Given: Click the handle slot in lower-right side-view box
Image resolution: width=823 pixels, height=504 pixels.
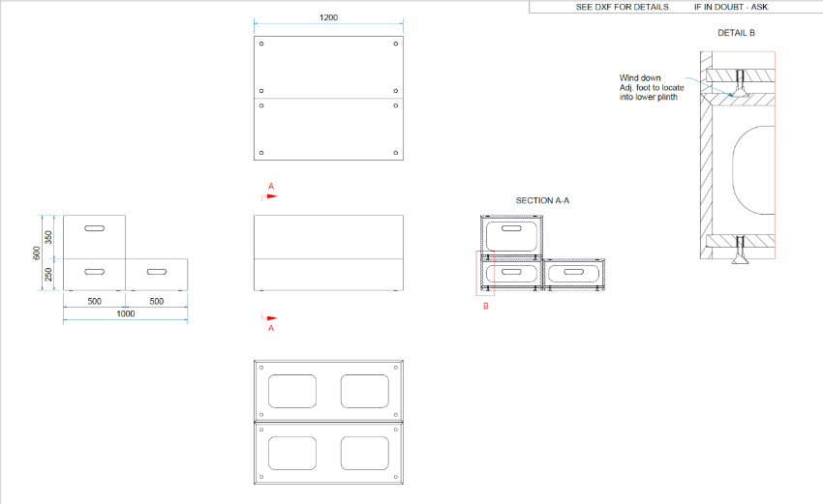Looking at the screenshot, I should click(156, 272).
